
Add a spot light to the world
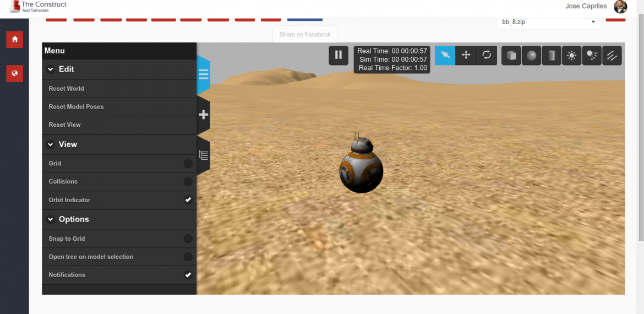point(592,56)
